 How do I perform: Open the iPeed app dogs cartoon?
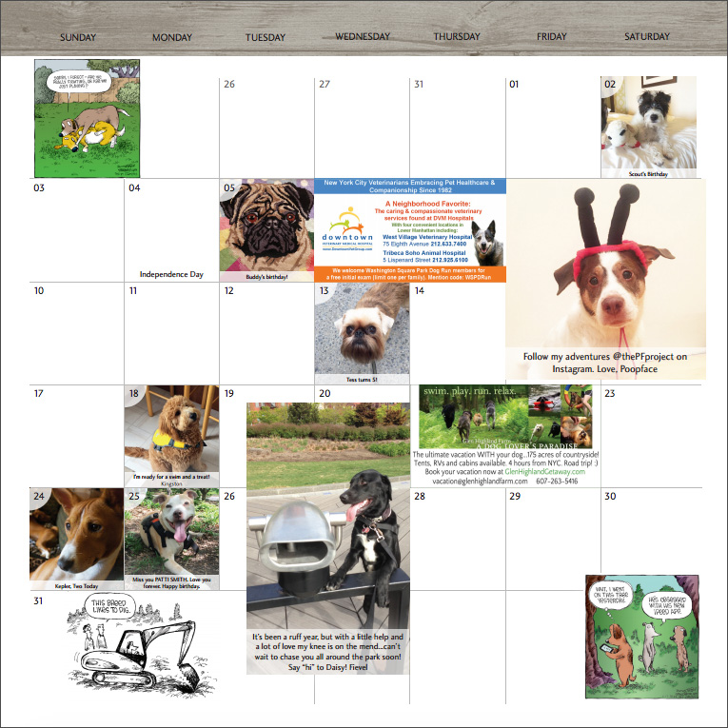(x=642, y=637)
